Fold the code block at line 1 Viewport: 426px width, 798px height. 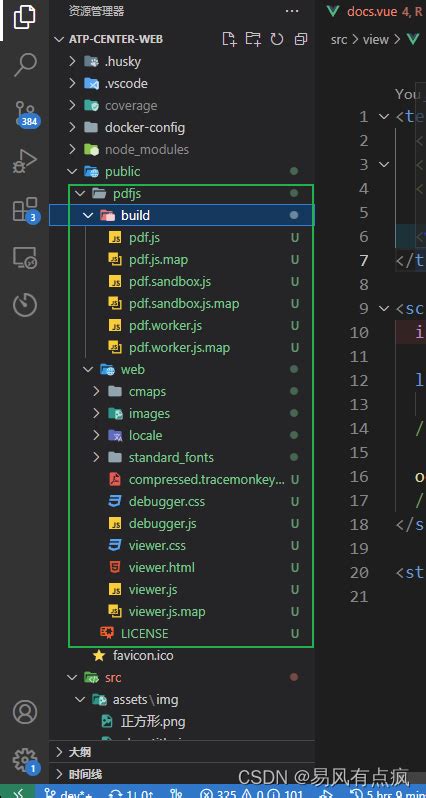pos(384,117)
